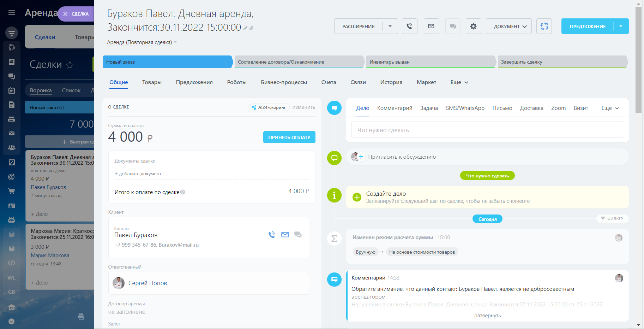This screenshot has width=644, height=329.
Task: Open the Комментарий tab in timeline
Action: (395, 108)
